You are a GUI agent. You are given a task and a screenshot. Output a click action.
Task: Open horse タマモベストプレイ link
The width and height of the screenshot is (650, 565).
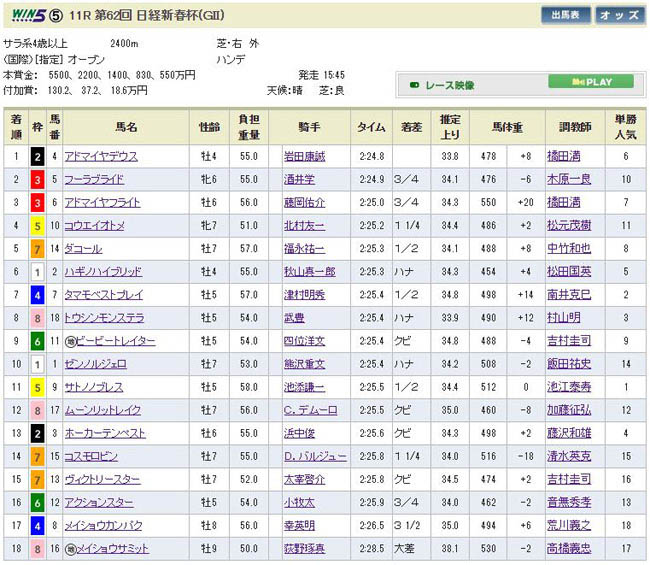(x=104, y=295)
